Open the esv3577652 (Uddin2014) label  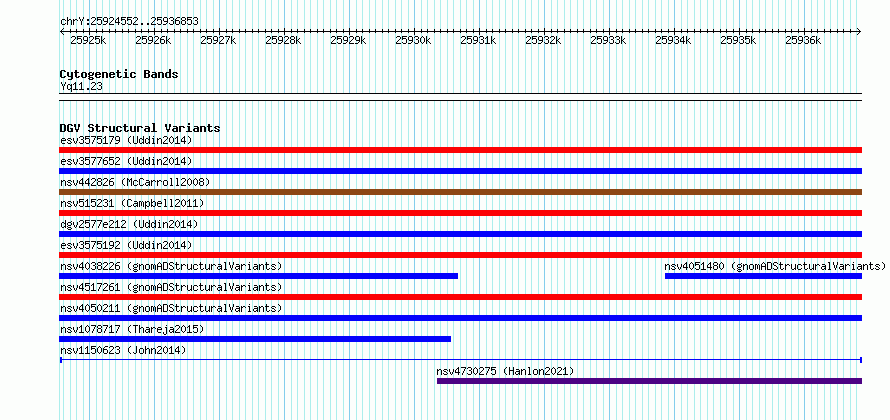coord(126,161)
